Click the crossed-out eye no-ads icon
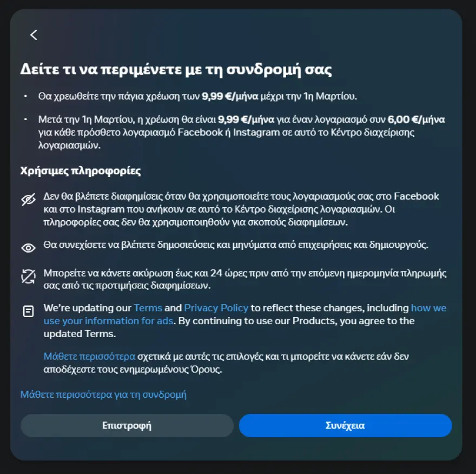The width and height of the screenshot is (476, 474). (x=28, y=200)
